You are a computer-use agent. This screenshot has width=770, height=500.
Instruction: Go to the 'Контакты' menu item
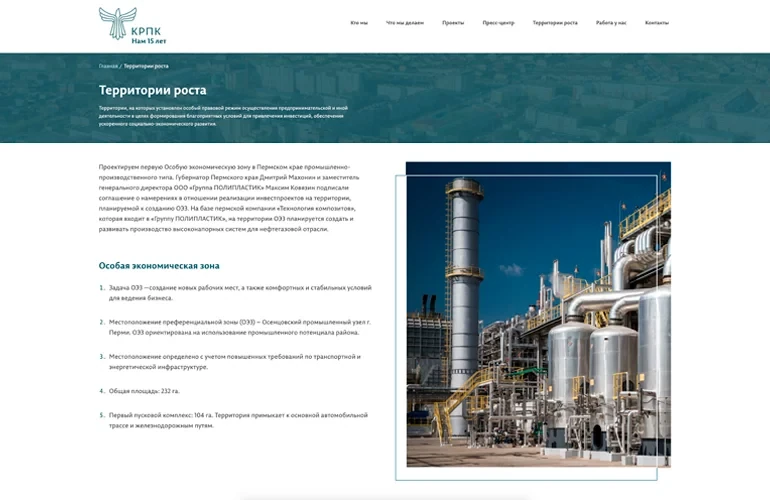657,23
